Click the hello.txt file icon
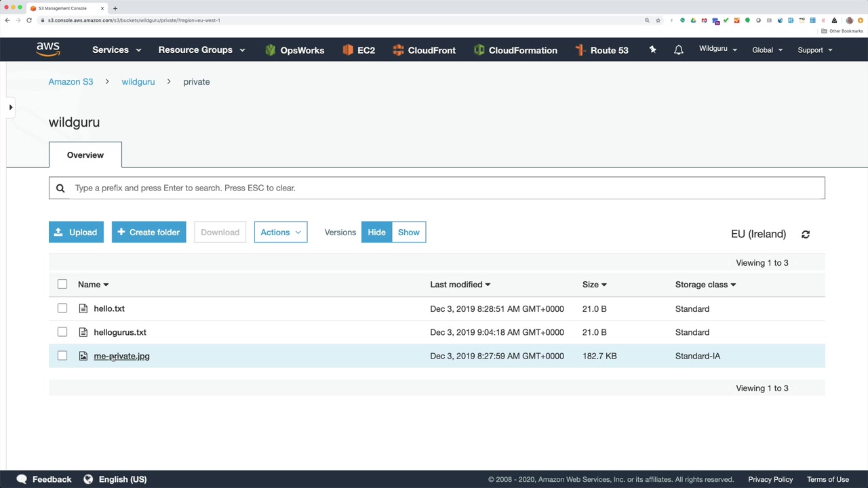 coord(83,309)
